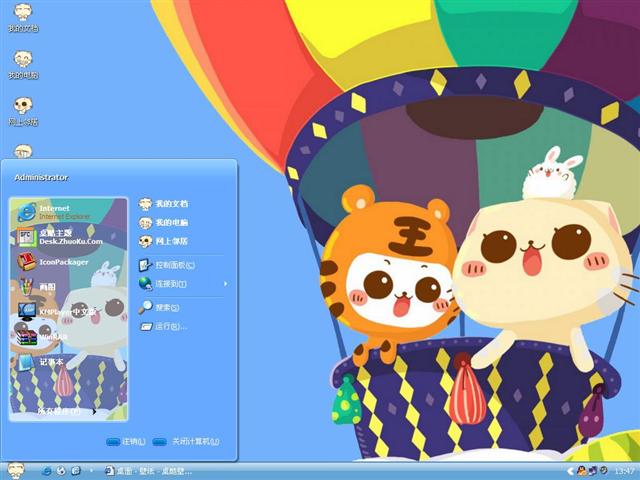Click the taskbar clock showing 13:47

(x=624, y=471)
